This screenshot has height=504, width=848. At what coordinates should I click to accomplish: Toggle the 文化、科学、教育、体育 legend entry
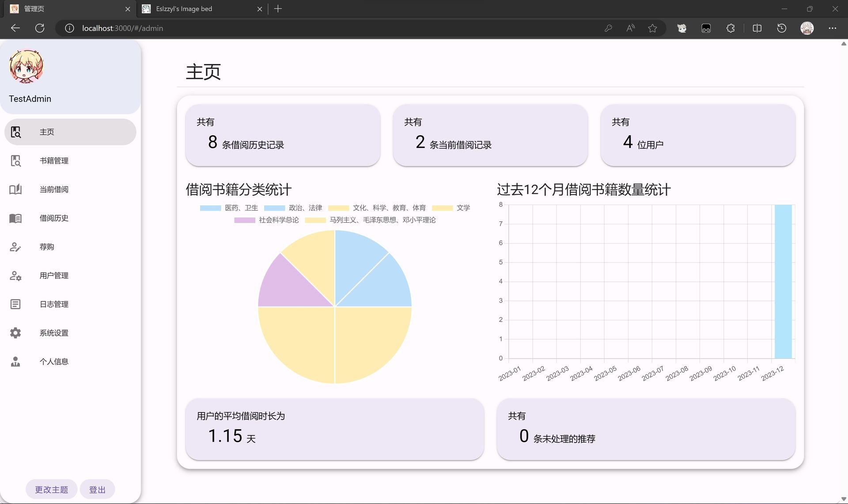(377, 208)
